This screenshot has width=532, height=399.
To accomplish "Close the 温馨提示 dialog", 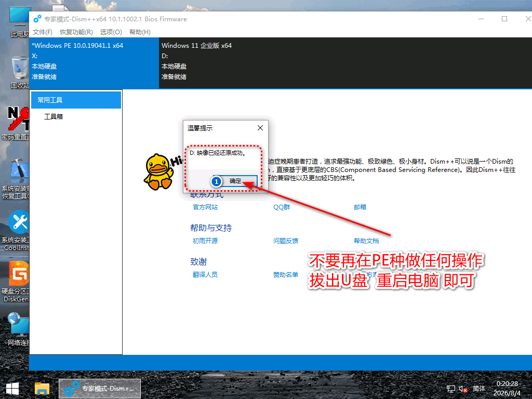I will [260, 128].
